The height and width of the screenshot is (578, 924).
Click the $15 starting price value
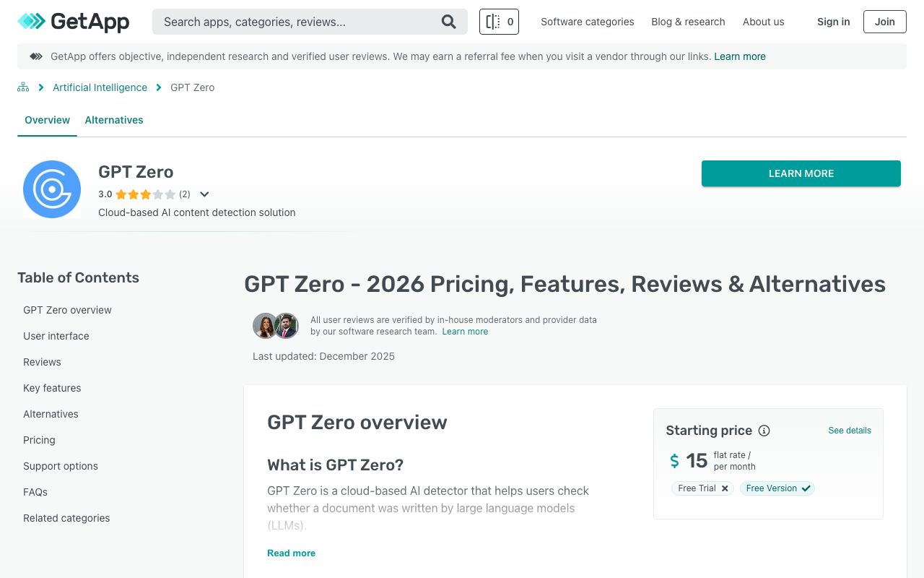point(689,460)
